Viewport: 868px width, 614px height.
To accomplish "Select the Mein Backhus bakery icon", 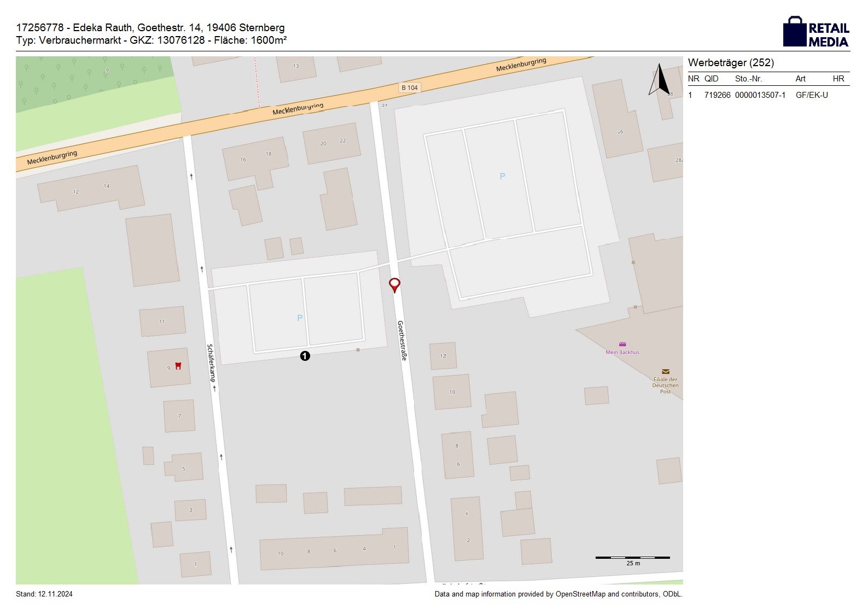I will pyautogui.click(x=622, y=344).
